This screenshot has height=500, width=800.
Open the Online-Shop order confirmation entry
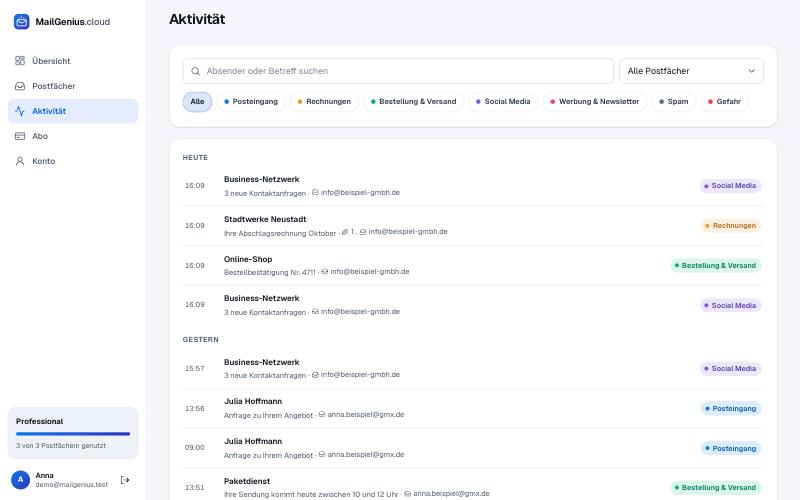pos(473,265)
